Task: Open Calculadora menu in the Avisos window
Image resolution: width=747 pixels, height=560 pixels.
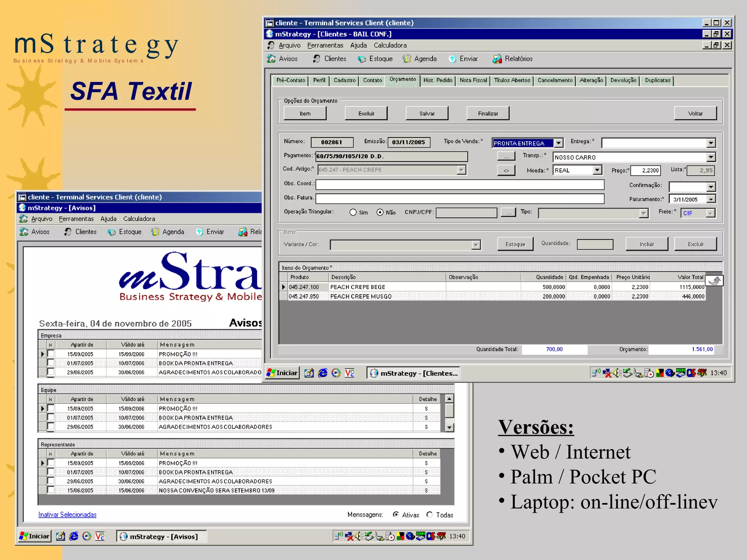Action: (139, 219)
